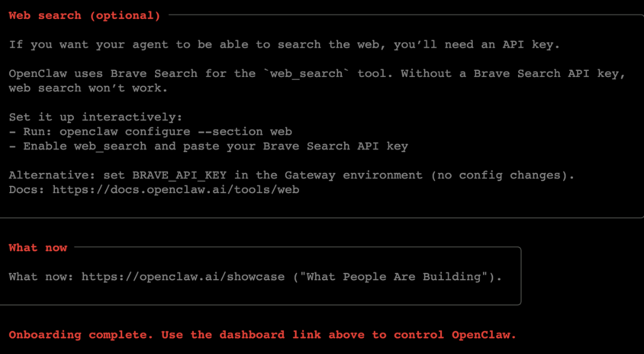The width and height of the screenshot is (644, 354).
Task: Click the "Set it up interactively:" line
Action: click(95, 117)
